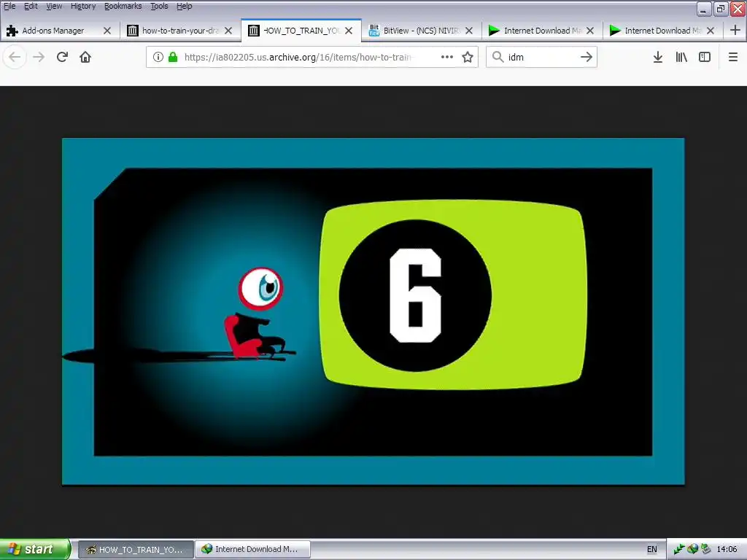Switch to the last Internet Download Manager tab

[662, 31]
